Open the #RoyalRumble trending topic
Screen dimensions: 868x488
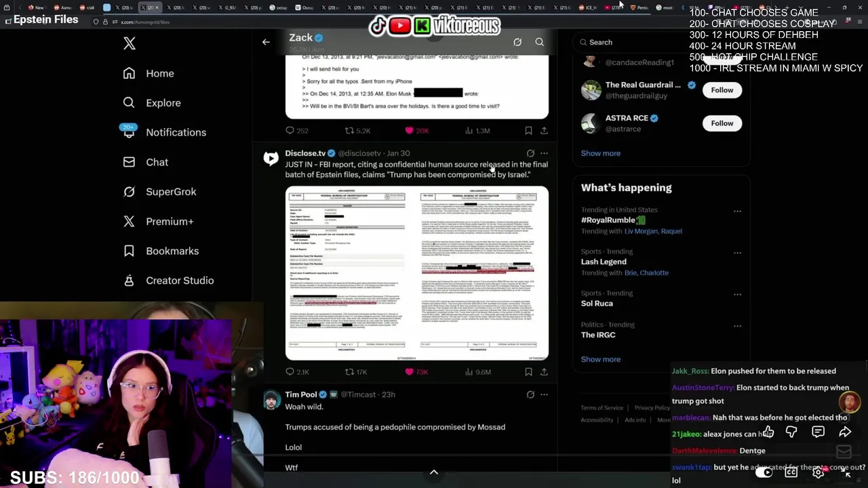coord(613,220)
